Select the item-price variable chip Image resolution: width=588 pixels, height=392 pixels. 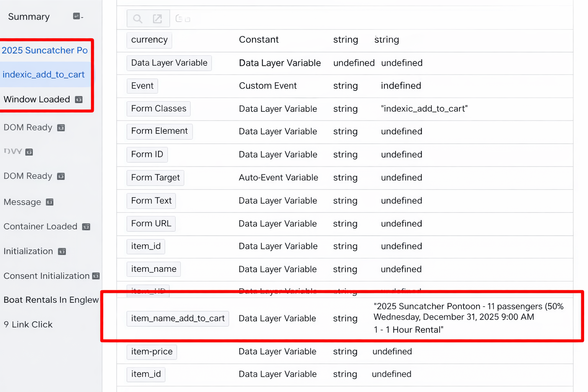[152, 351]
